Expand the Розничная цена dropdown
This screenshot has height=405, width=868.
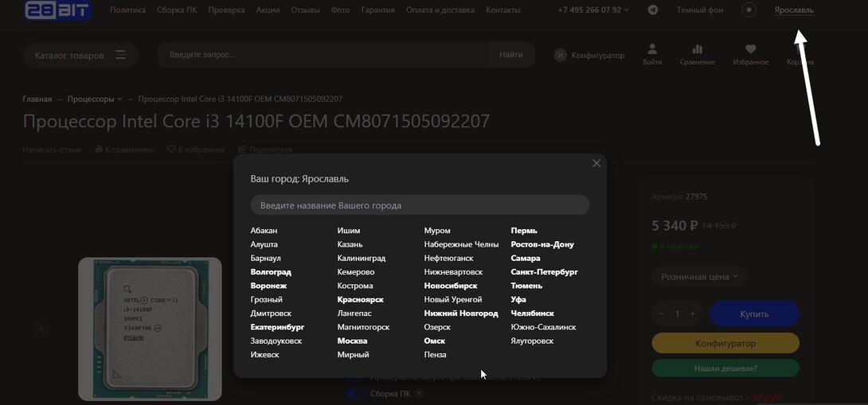tap(699, 277)
